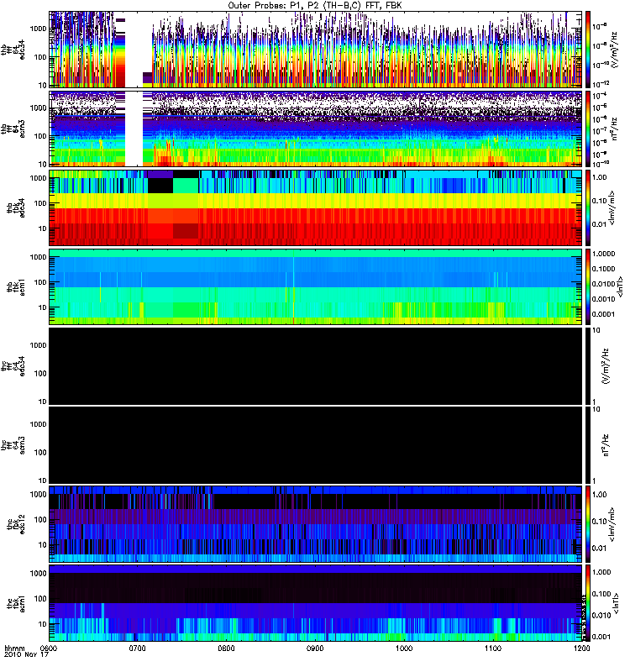Click the 0600 time axis label
630x672 pixels.
click(49, 648)
